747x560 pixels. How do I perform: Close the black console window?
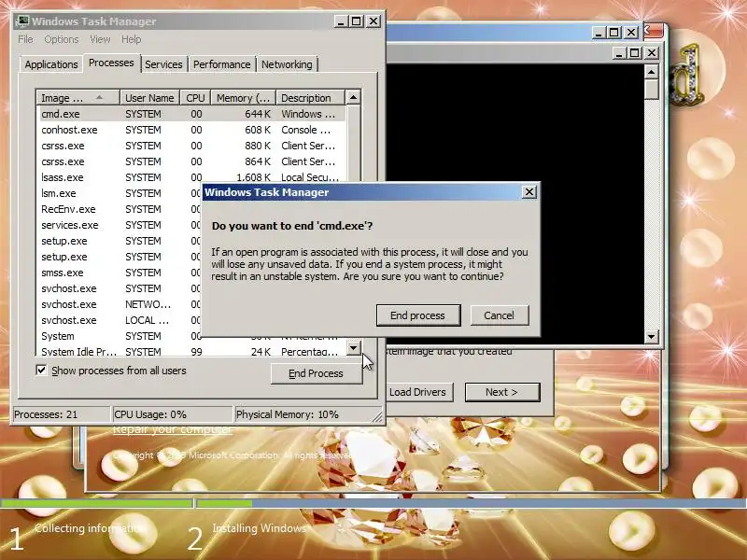(652, 53)
